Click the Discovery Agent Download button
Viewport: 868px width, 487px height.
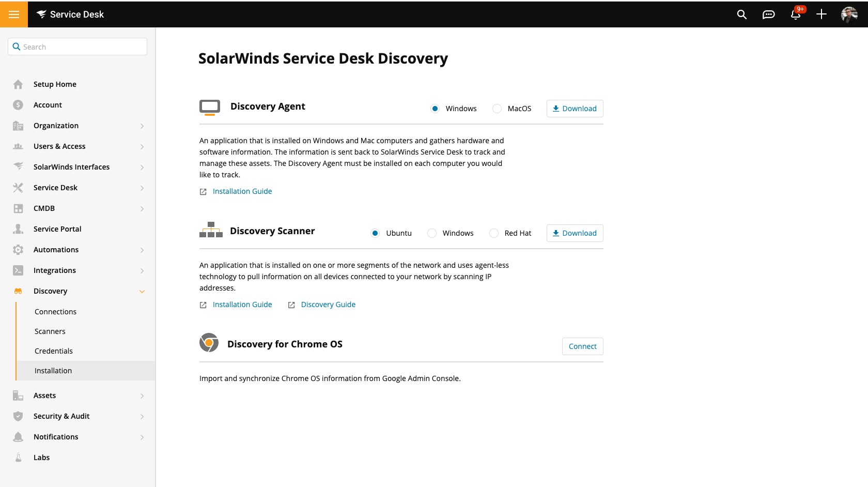pyautogui.click(x=575, y=109)
